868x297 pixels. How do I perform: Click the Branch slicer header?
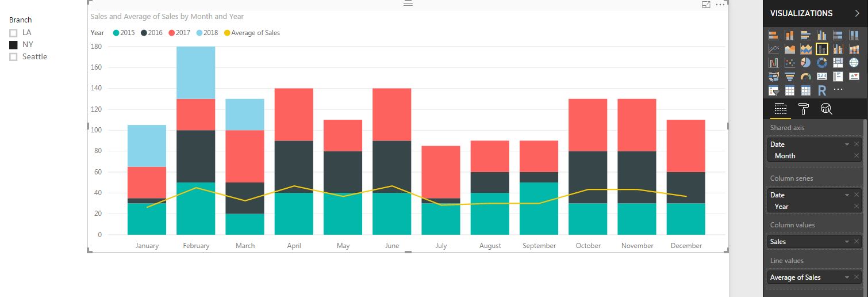click(x=21, y=20)
